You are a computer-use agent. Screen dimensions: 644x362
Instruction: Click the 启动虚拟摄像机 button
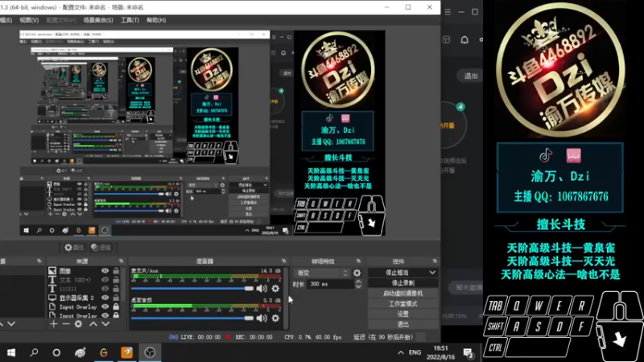(x=403, y=294)
